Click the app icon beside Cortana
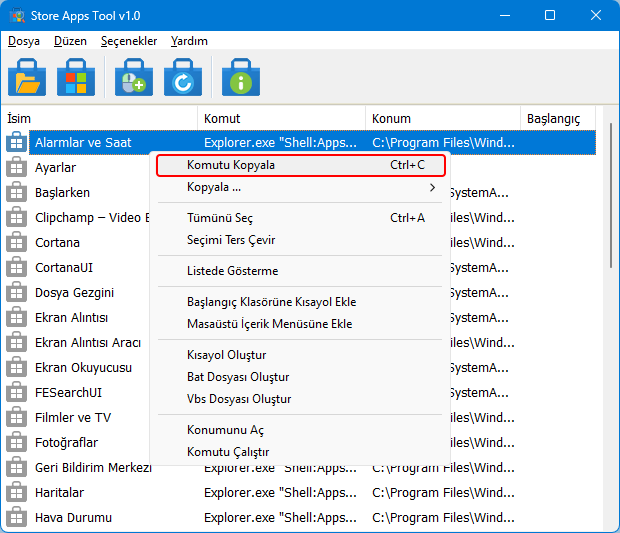The height and width of the screenshot is (533, 620). [x=16, y=242]
